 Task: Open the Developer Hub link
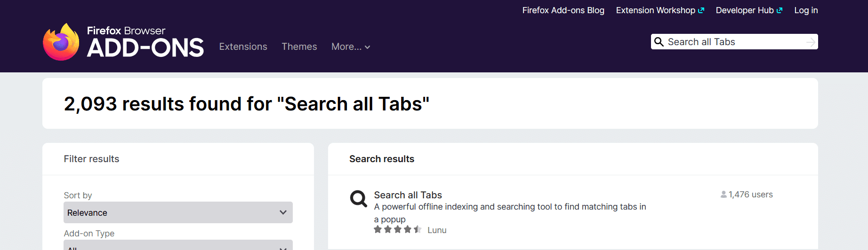pyautogui.click(x=745, y=10)
